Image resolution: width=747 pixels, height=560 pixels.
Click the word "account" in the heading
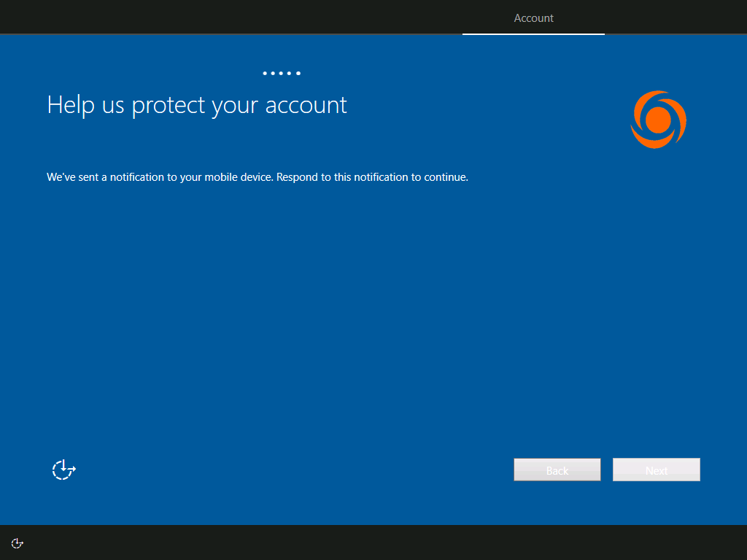[306, 106]
